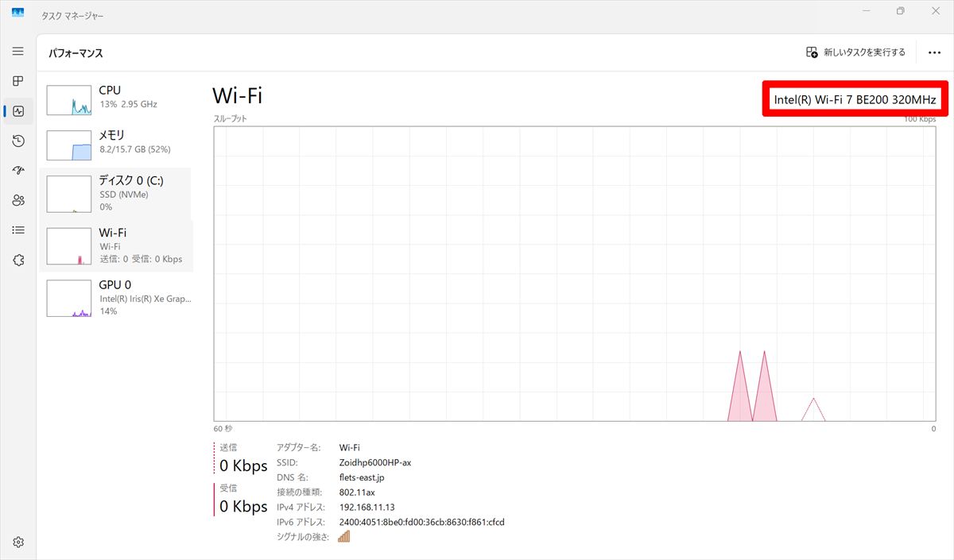Open the Services puzzle icon

[18, 260]
